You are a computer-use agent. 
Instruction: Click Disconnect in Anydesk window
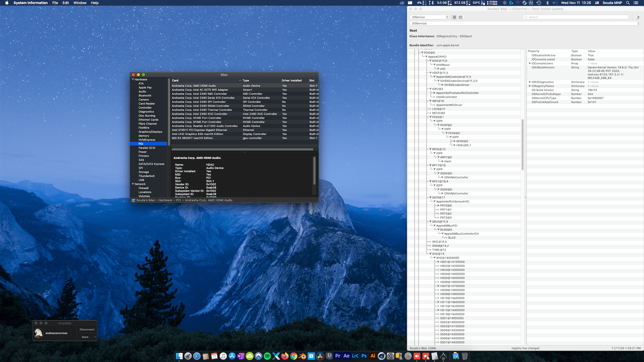[87, 329]
